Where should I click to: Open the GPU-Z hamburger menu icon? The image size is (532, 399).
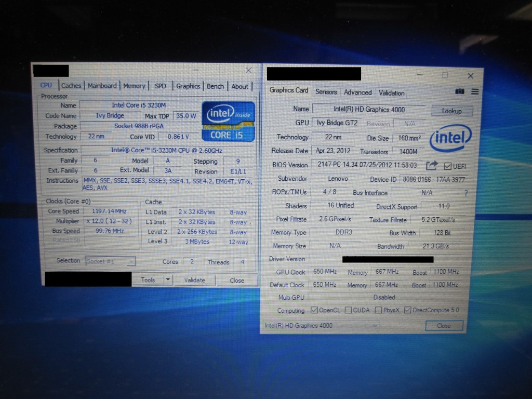(x=475, y=91)
